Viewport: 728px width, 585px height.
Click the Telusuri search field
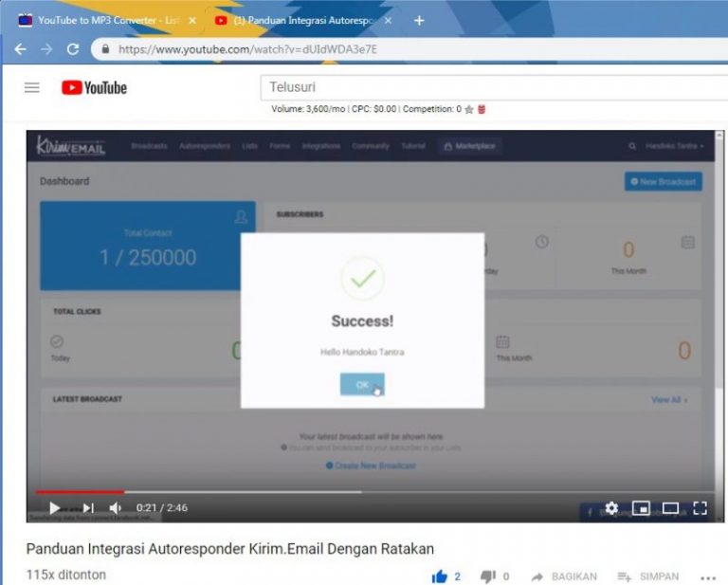[494, 87]
